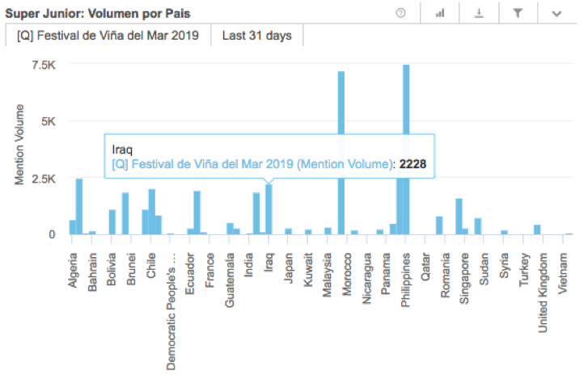Image resolution: width=588 pixels, height=383 pixels.
Task: Click the highlighted Iraq bar
Action: click(x=269, y=210)
